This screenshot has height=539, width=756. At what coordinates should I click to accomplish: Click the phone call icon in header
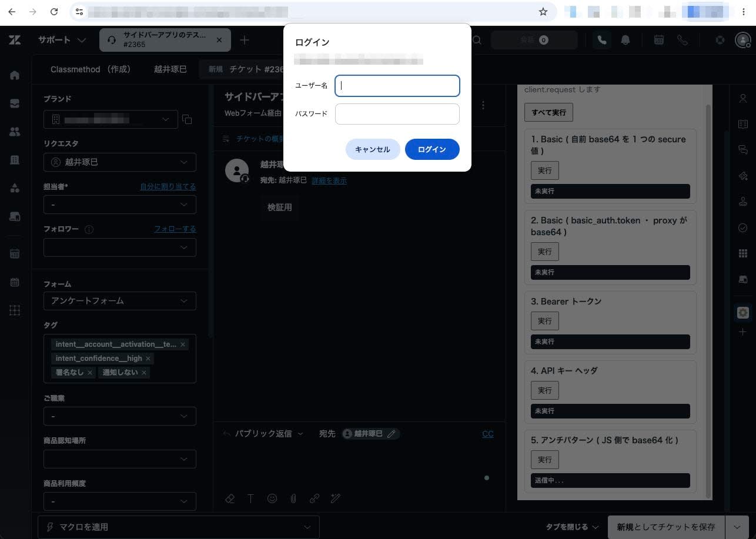pyautogui.click(x=602, y=40)
